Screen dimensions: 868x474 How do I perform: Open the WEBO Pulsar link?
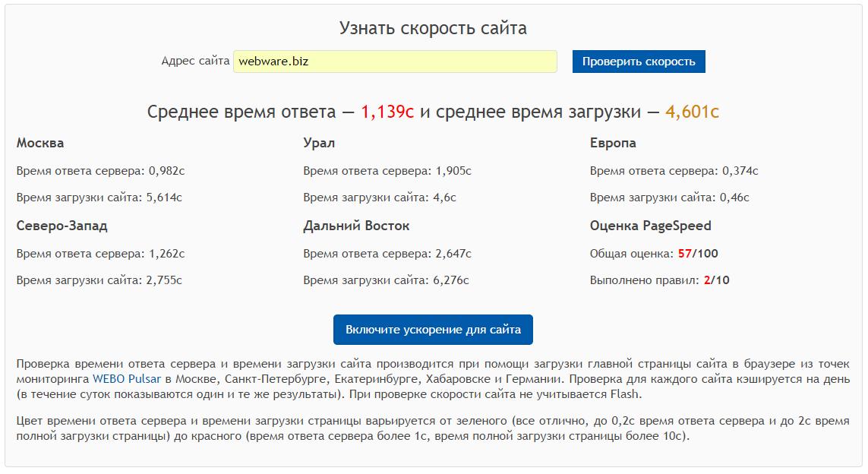(x=127, y=378)
